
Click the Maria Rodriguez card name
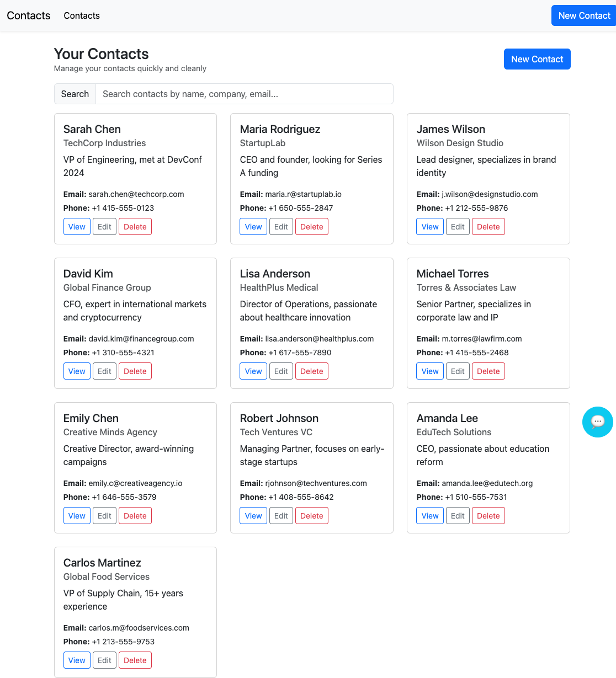[280, 129]
